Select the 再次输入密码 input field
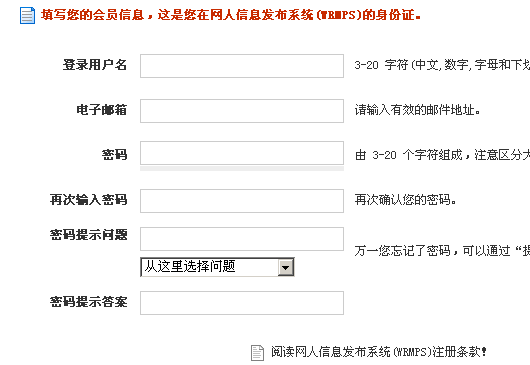The width and height of the screenshot is (530, 365). 242,201
